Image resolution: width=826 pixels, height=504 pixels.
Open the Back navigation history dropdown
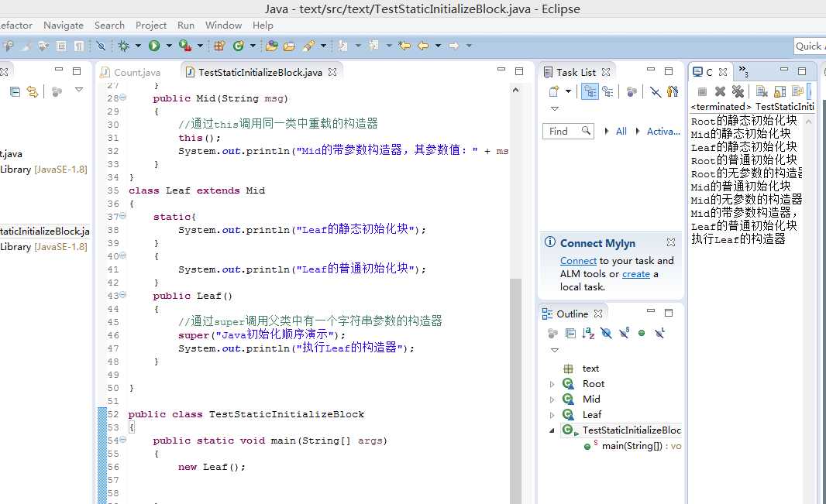click(438, 46)
